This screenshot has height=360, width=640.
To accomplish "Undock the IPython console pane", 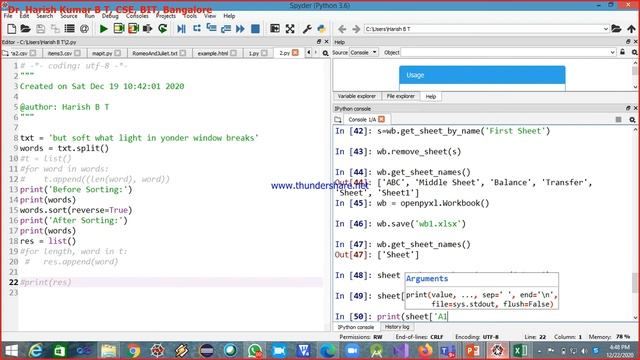I will pyautogui.click(x=628, y=108).
